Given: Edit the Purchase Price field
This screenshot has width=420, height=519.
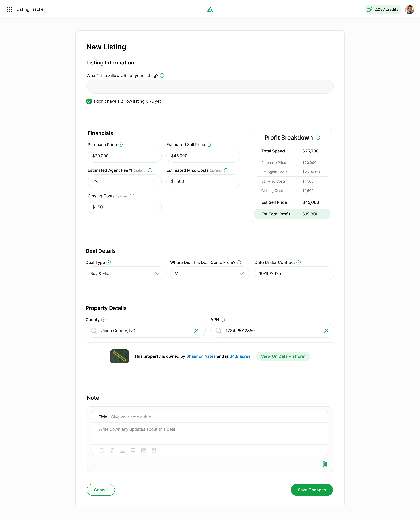Looking at the screenshot, I should tap(125, 156).
